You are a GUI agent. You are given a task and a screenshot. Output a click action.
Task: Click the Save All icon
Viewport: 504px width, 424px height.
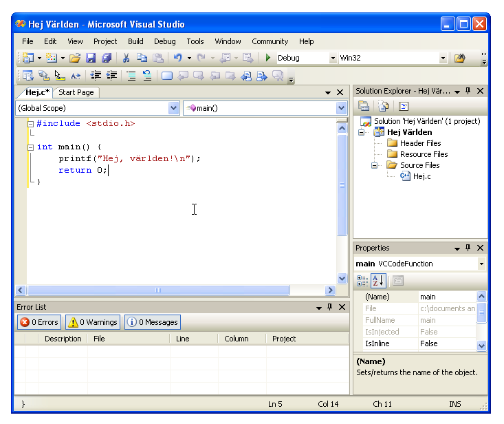107,58
